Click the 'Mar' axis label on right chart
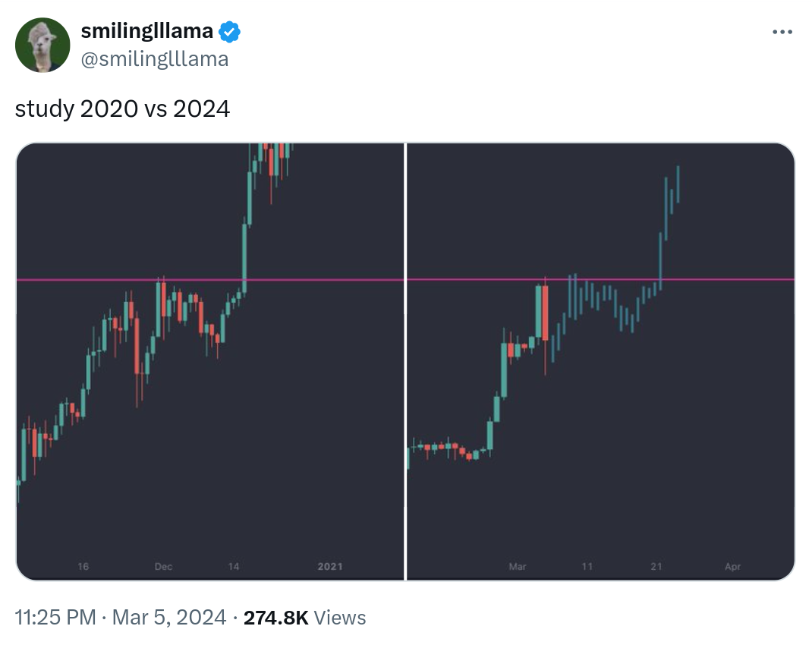812x645 pixels. [x=518, y=567]
